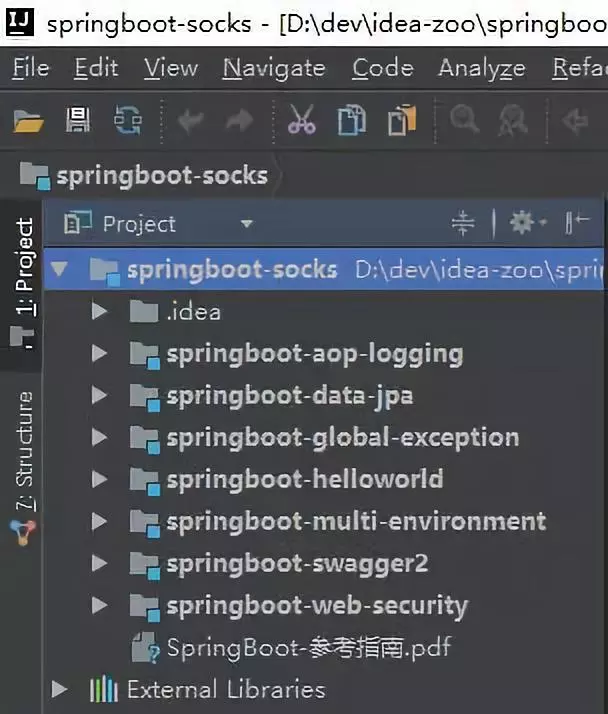Select SpringBoot-参考指南.pdf file
Image resolution: width=608 pixels, height=714 pixels.
(x=309, y=648)
